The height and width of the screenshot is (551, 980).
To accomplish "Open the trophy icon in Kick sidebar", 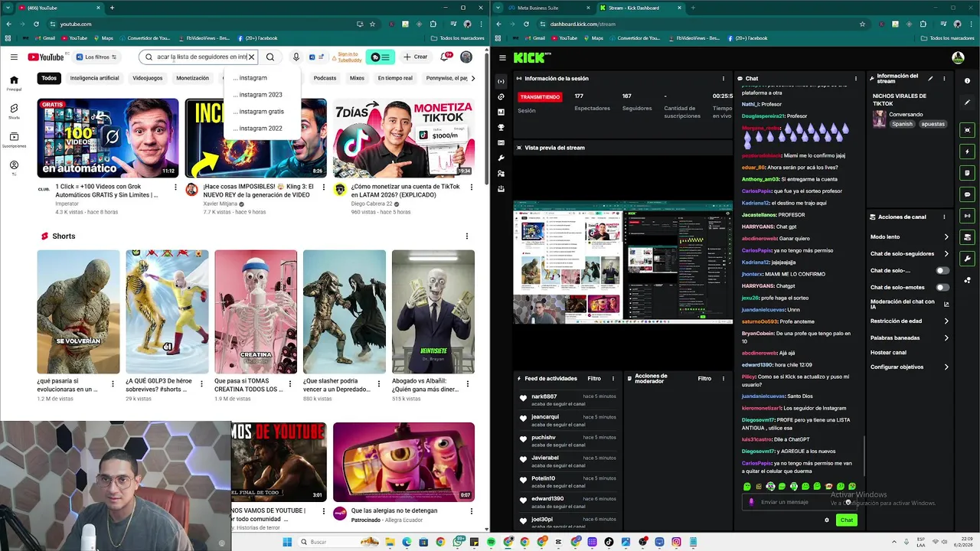I will coord(501,127).
